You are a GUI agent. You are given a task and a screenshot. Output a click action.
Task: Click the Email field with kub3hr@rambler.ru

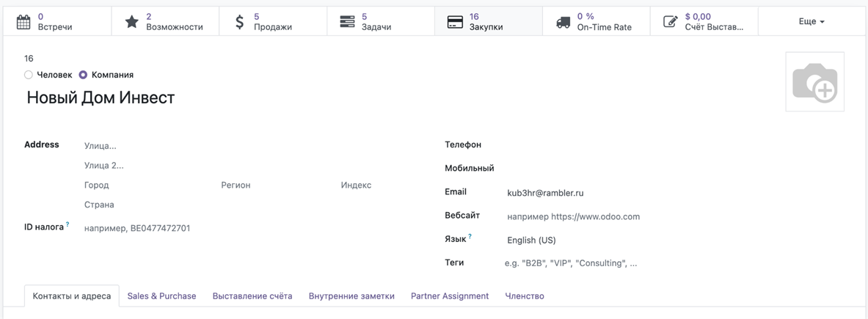(x=587, y=193)
